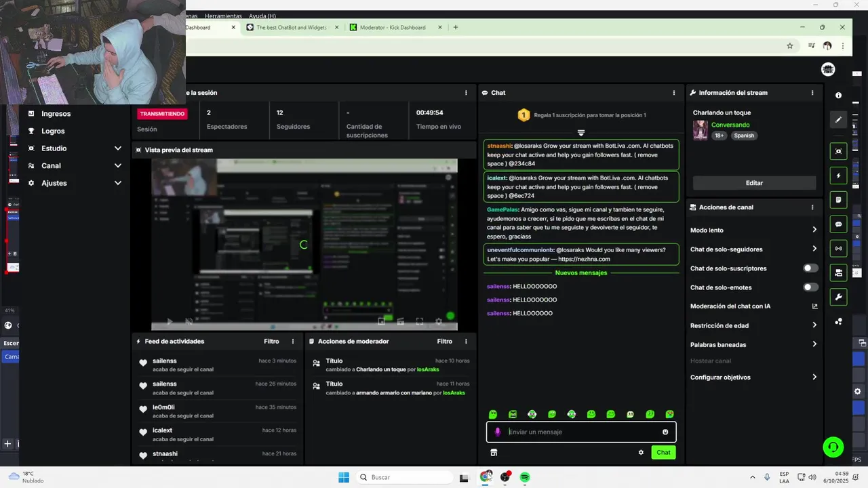This screenshot has height=488, width=868.
Task: Open the user avatar at top right
Action: click(x=827, y=69)
